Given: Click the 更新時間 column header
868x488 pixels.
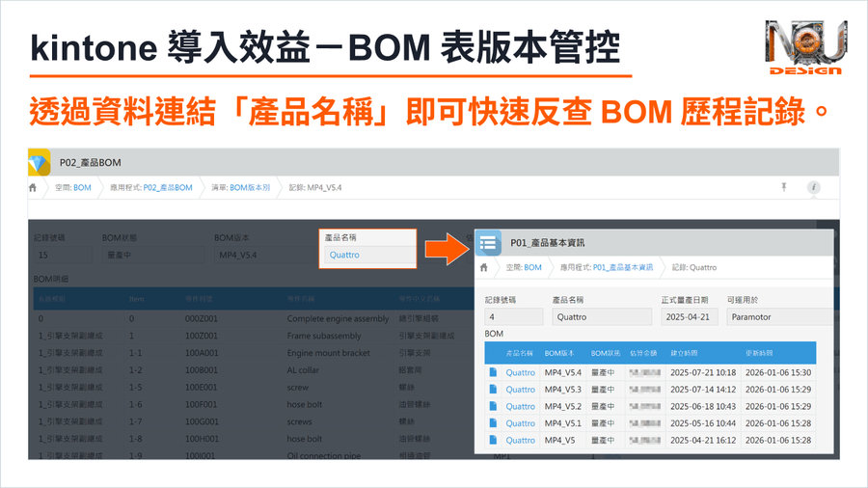Looking at the screenshot, I should point(759,353).
